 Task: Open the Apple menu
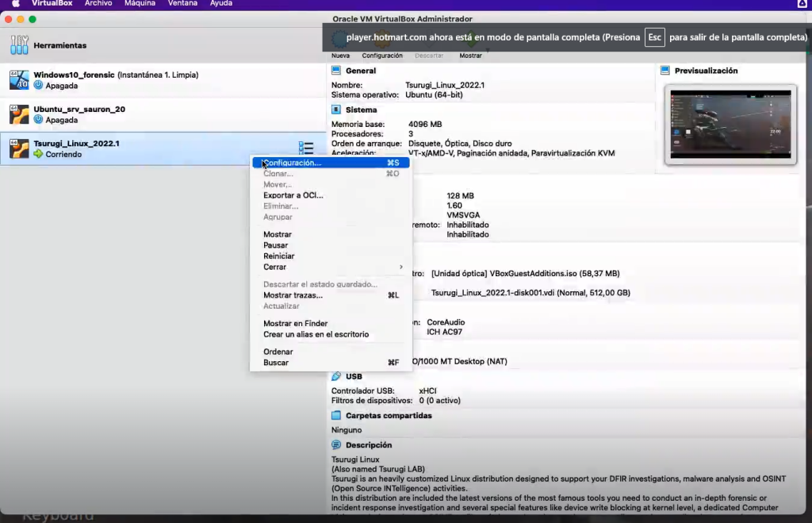16,4
